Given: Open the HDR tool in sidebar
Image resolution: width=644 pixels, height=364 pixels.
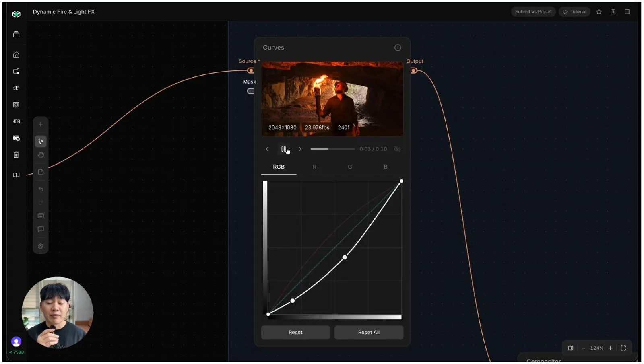Looking at the screenshot, I should tap(16, 121).
